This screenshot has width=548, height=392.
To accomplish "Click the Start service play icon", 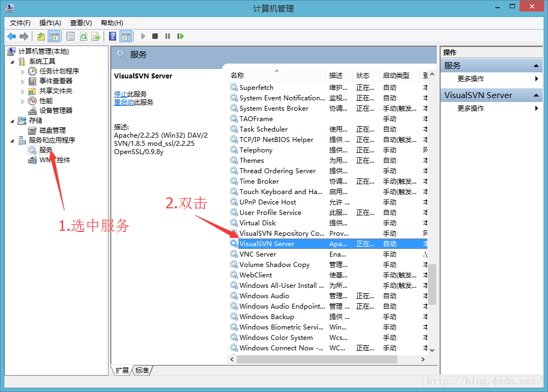I will pos(143,36).
